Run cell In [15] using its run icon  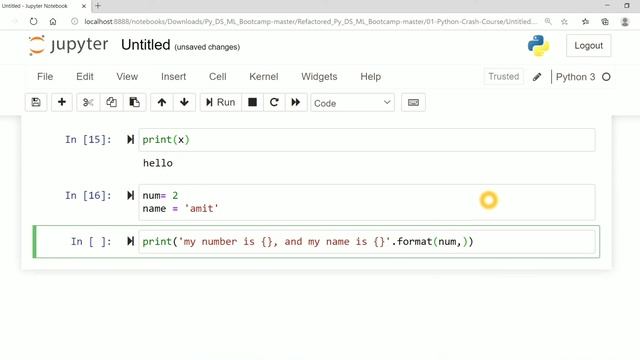click(x=130, y=140)
